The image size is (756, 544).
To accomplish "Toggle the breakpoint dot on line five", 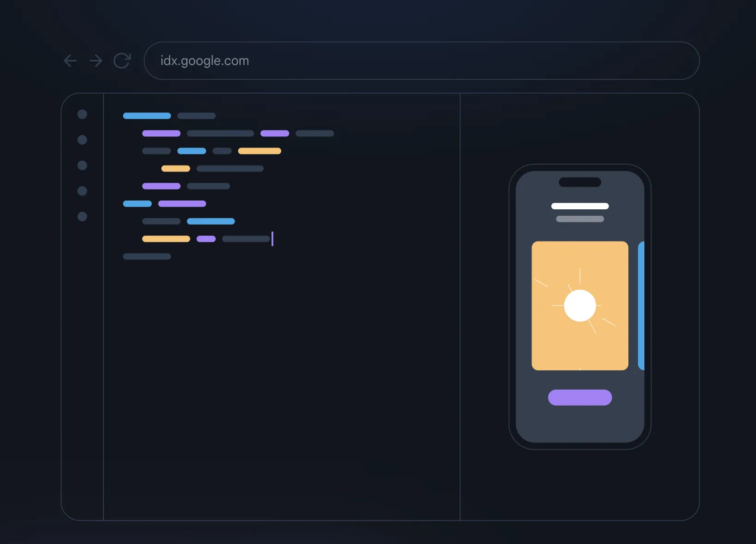I will pos(82,216).
